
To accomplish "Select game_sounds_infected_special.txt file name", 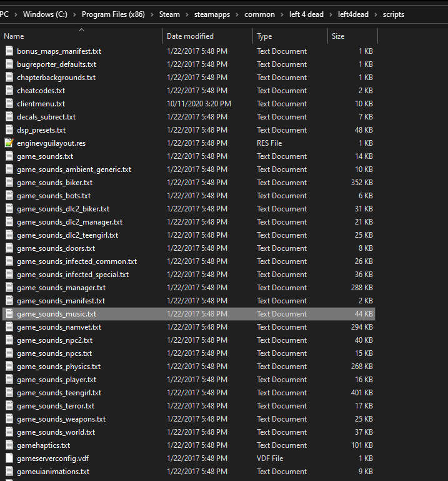I will tap(73, 275).
